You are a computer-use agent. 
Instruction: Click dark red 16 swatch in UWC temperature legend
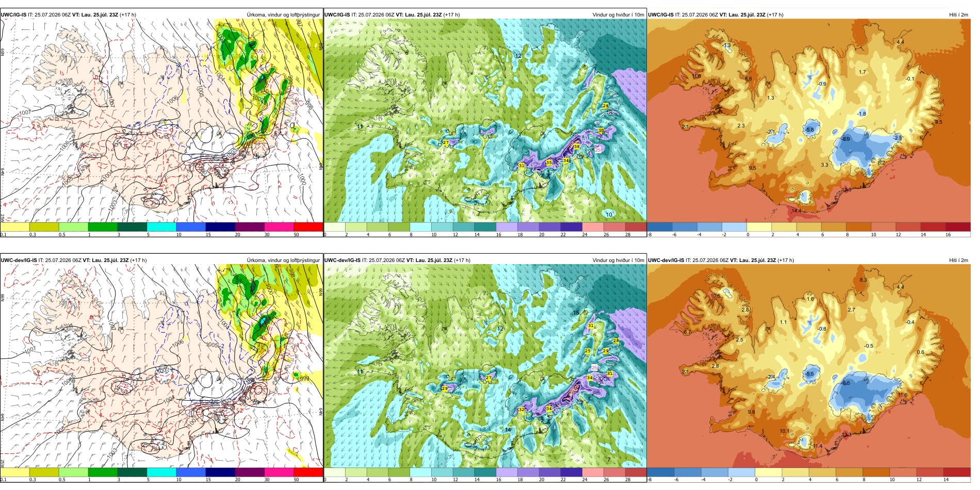click(958, 227)
